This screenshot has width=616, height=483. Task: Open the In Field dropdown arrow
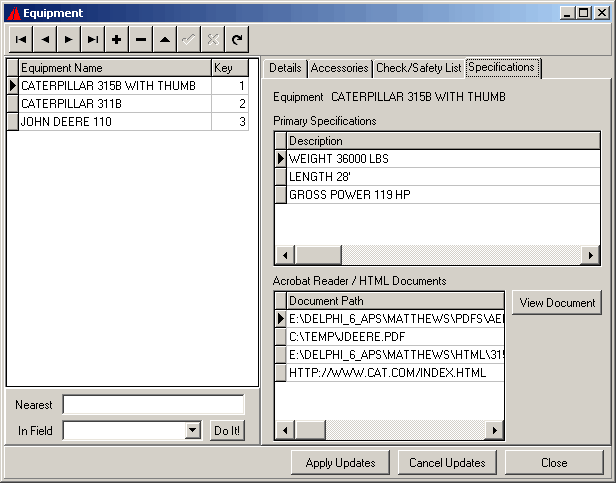tap(192, 430)
